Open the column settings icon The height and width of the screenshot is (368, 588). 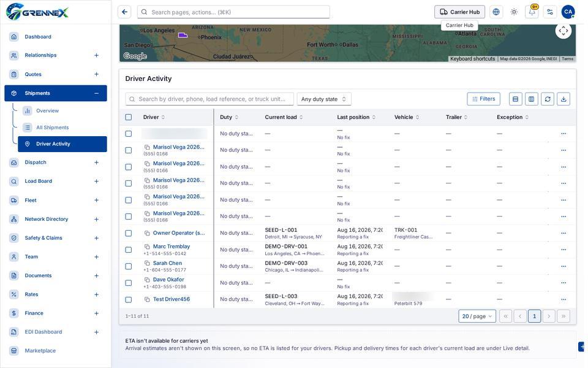tap(532, 99)
